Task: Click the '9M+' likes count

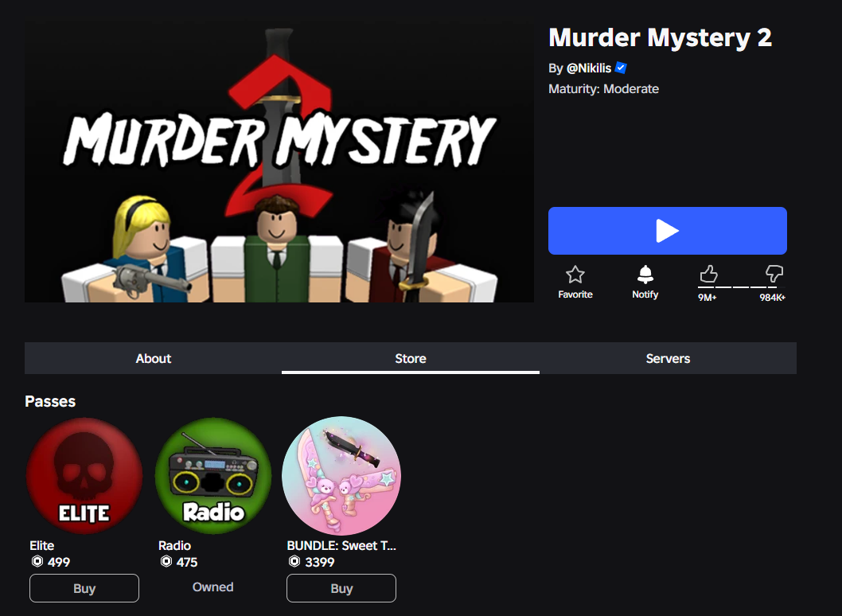Action: [x=708, y=297]
